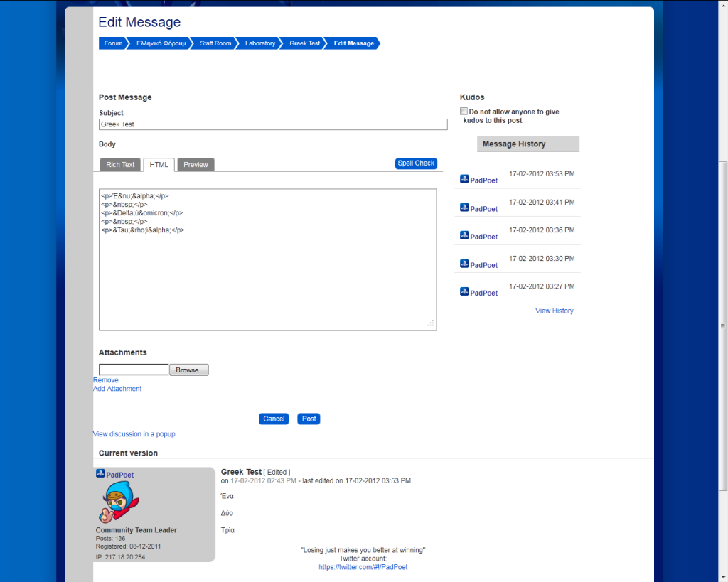Switch to the Rich Text tab
728x582 pixels.
click(x=120, y=165)
